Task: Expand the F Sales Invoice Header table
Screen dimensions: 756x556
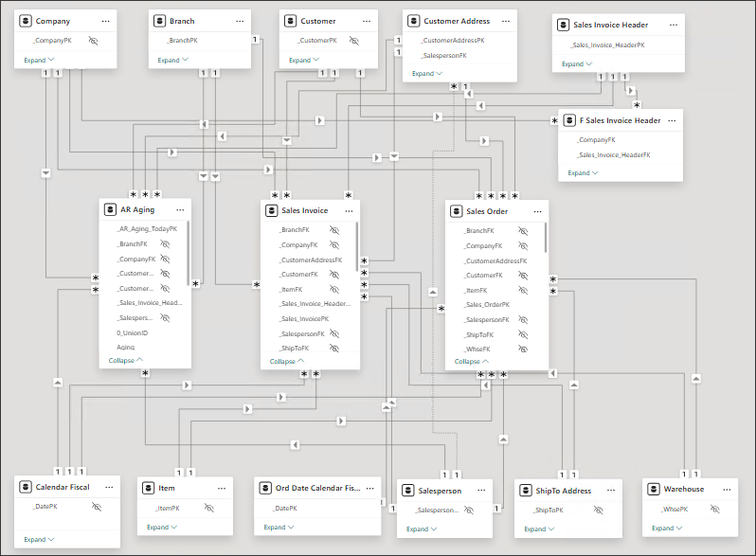Action: [x=583, y=173]
